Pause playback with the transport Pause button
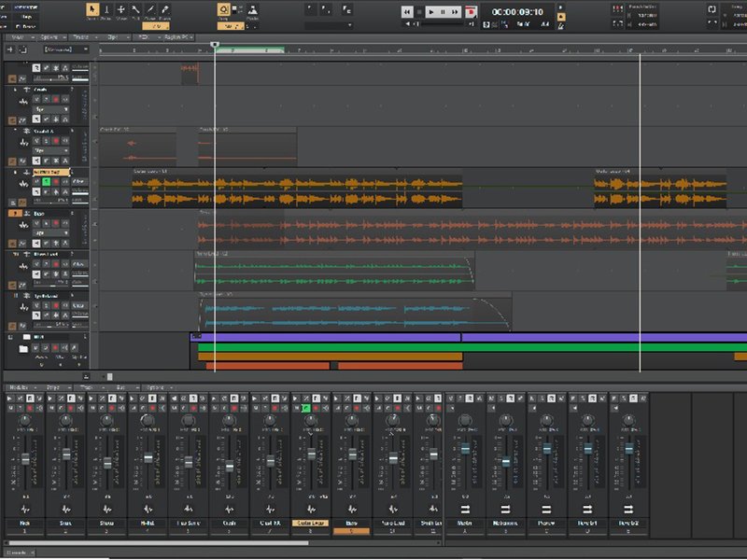Viewport: 747px width, 560px height. click(x=443, y=12)
